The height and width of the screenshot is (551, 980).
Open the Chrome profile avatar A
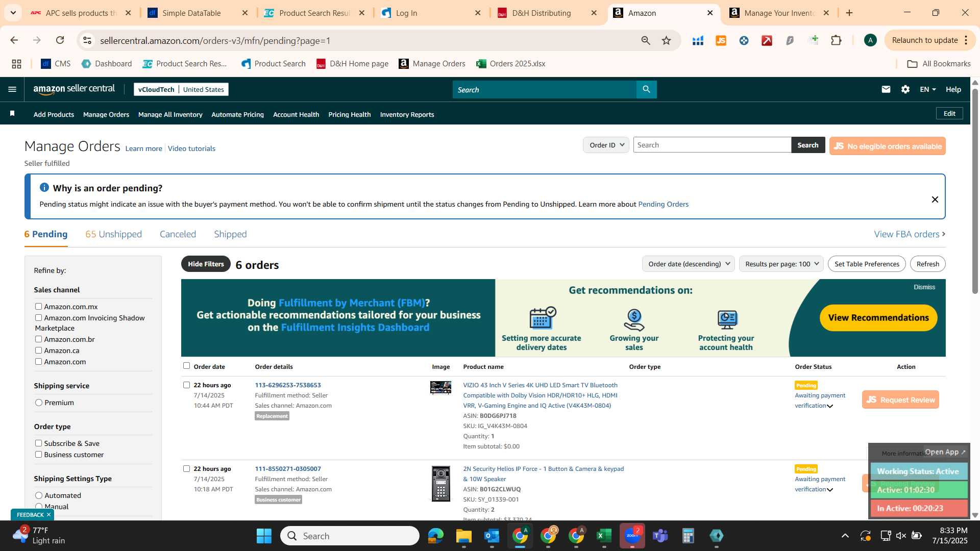click(870, 40)
